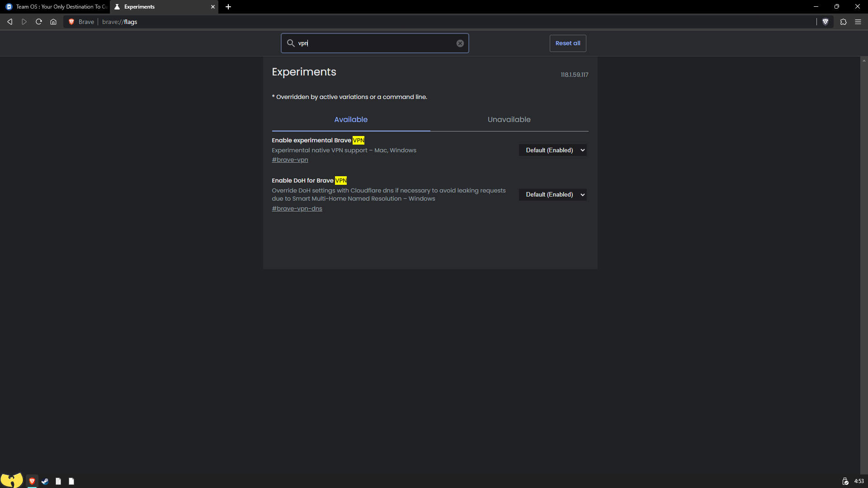Click the Reset all button
This screenshot has height=488, width=868.
coord(568,43)
